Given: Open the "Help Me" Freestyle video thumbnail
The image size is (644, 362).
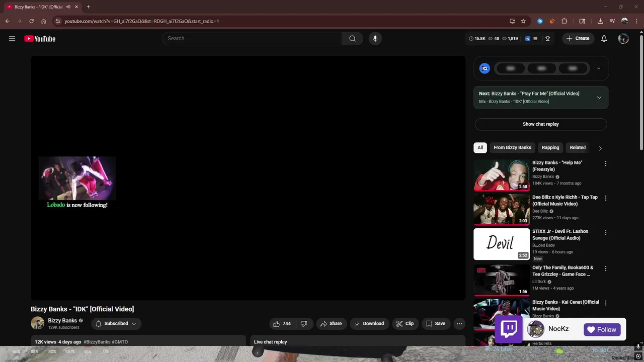Looking at the screenshot, I should [502, 175].
